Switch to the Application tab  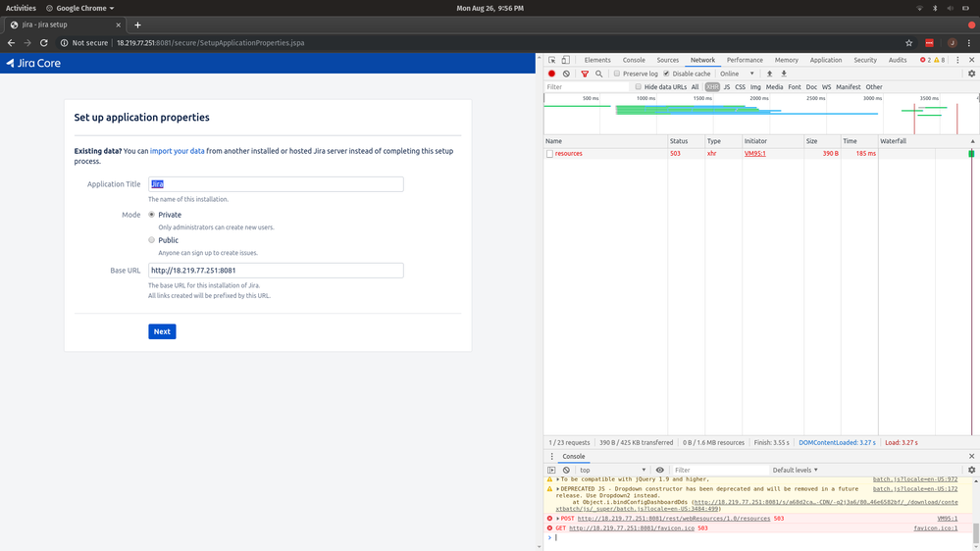[x=826, y=60]
